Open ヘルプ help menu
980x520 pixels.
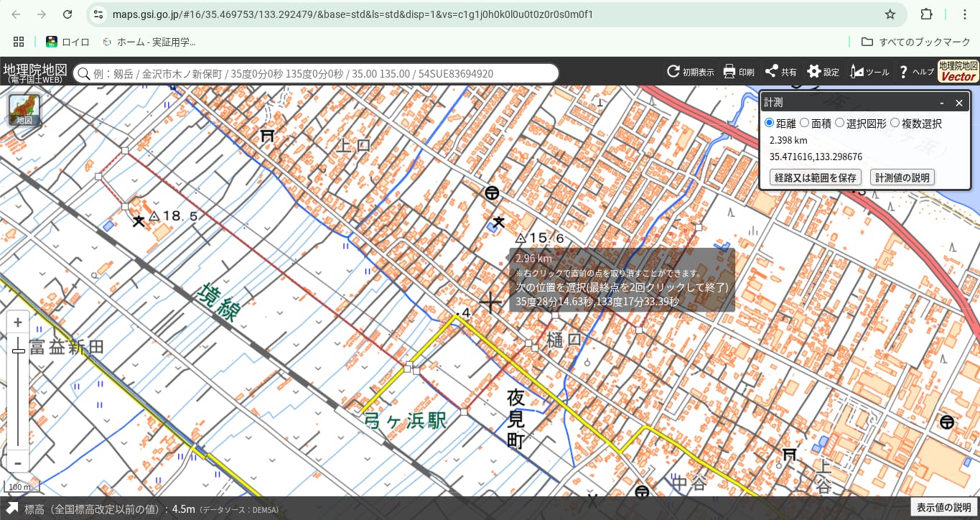[x=904, y=72]
